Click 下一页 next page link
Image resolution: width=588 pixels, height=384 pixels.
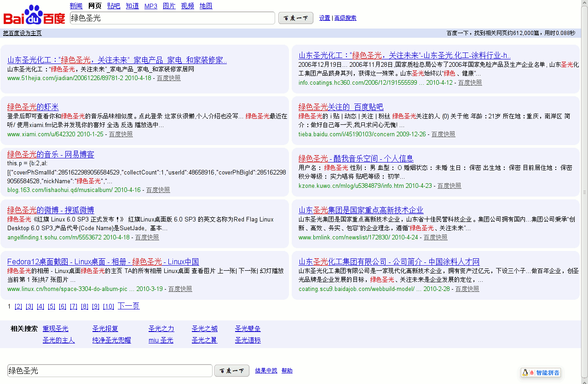pos(128,306)
